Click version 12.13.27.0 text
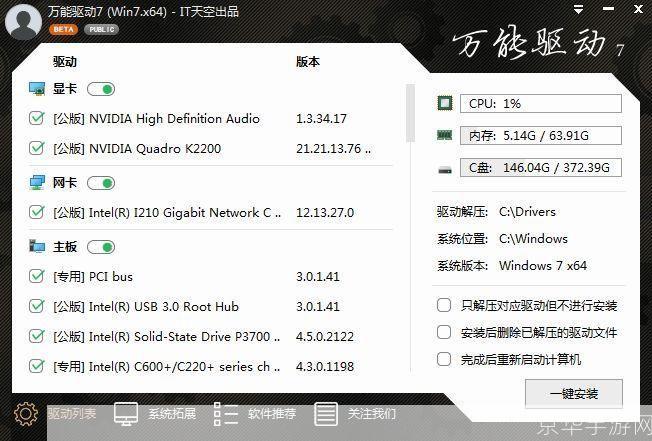The width and height of the screenshot is (652, 441). [x=325, y=212]
